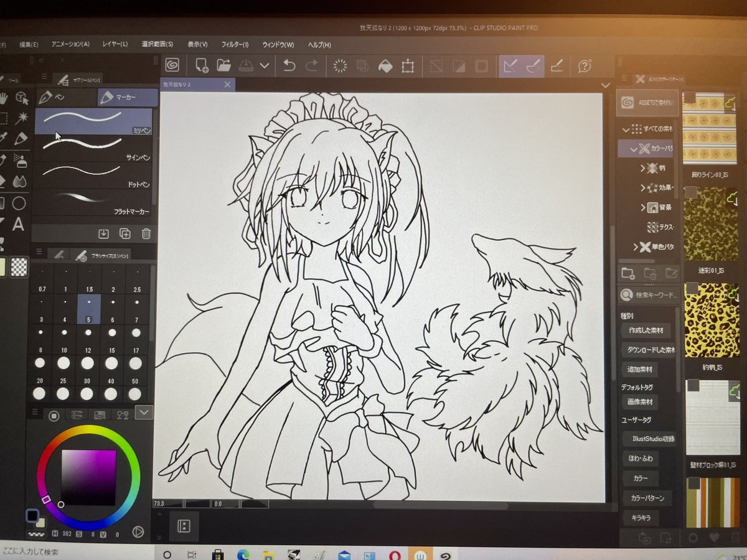Select the Hand move tool
This screenshot has height=560, width=747.
pyautogui.click(x=3, y=98)
